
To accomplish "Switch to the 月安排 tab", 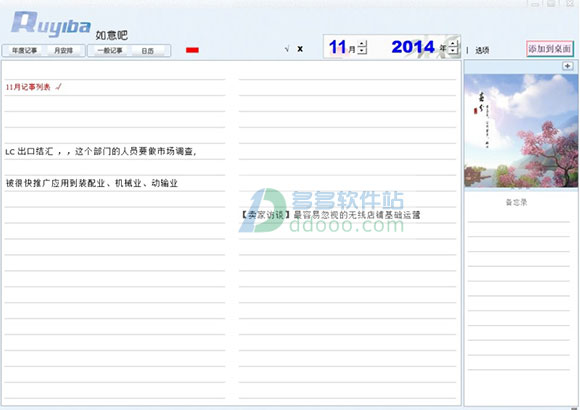I will click(63, 50).
